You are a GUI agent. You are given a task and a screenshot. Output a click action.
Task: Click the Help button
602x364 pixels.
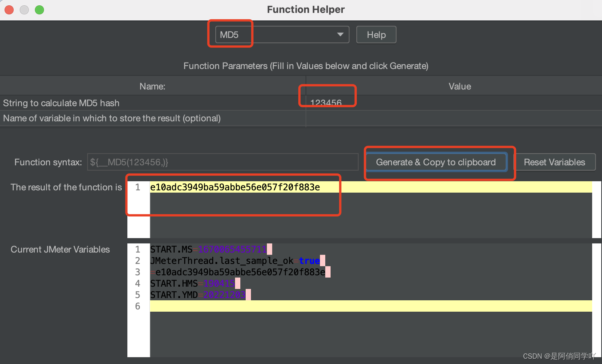click(376, 35)
